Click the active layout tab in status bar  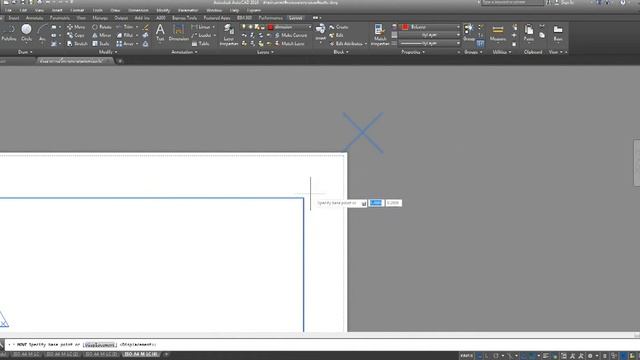pyautogui.click(x=141, y=354)
